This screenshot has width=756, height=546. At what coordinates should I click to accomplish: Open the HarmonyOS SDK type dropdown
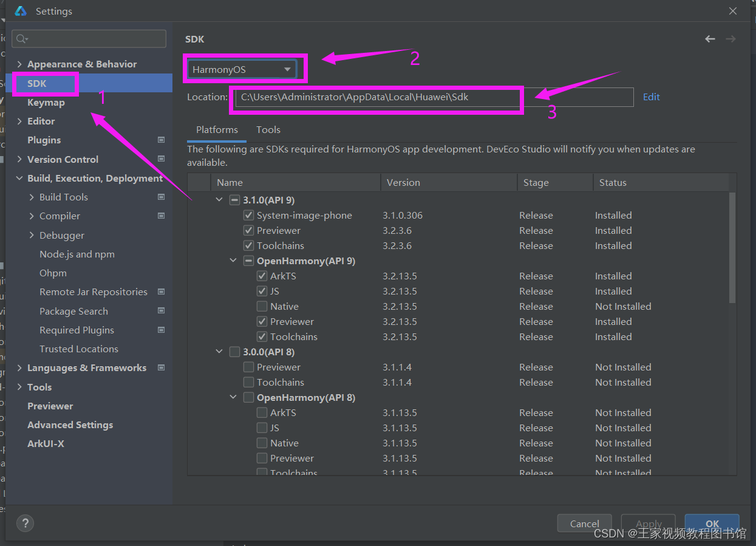pyautogui.click(x=242, y=69)
